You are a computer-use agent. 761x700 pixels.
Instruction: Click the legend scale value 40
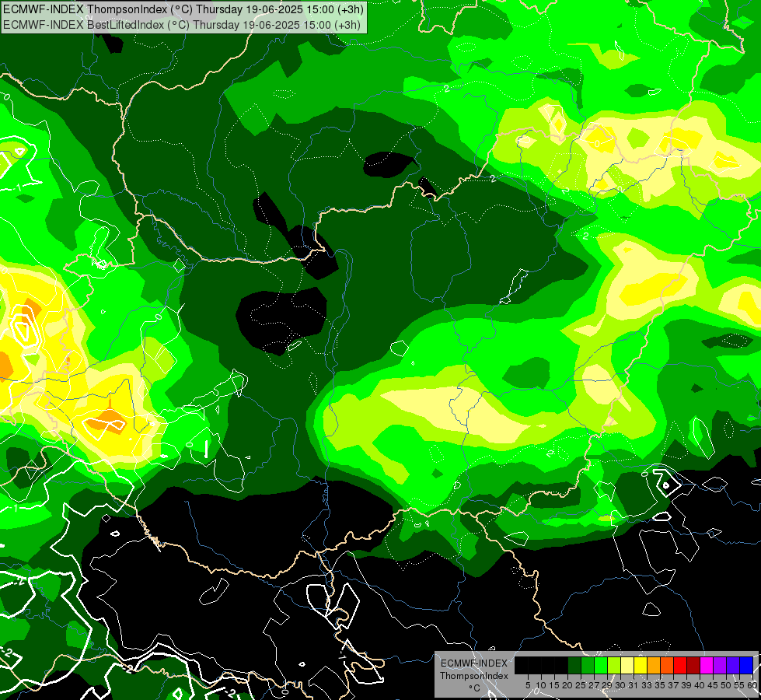(x=700, y=685)
